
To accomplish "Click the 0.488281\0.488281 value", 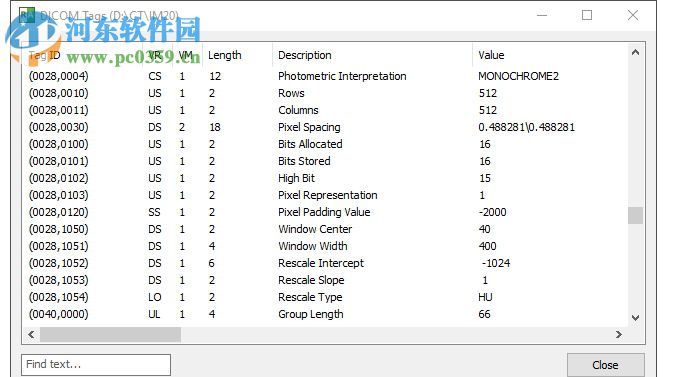I will 526,127.
